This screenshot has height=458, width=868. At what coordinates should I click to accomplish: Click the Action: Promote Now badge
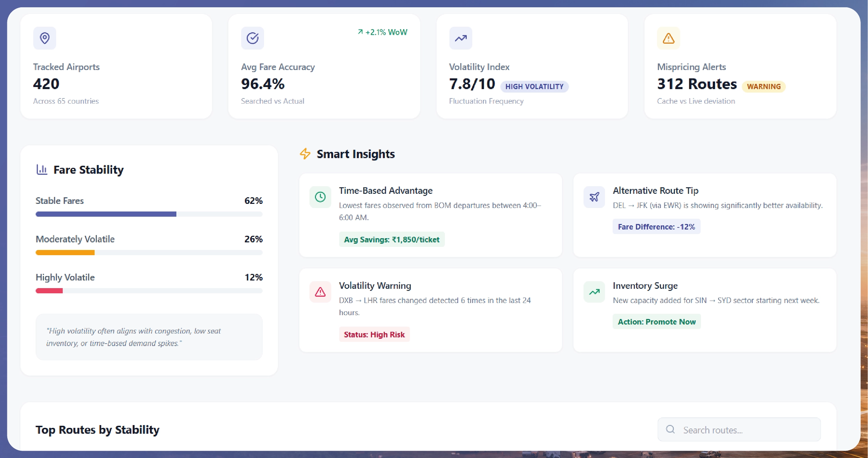click(657, 322)
